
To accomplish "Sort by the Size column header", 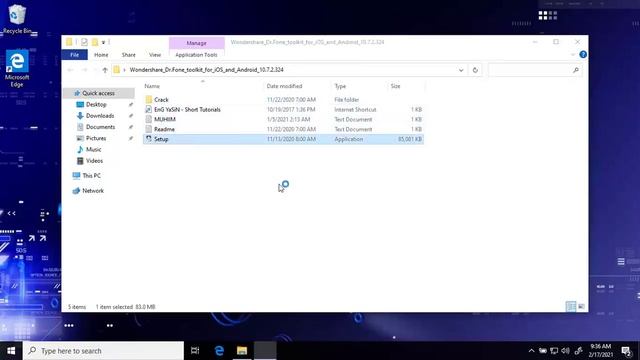I will tap(395, 86).
